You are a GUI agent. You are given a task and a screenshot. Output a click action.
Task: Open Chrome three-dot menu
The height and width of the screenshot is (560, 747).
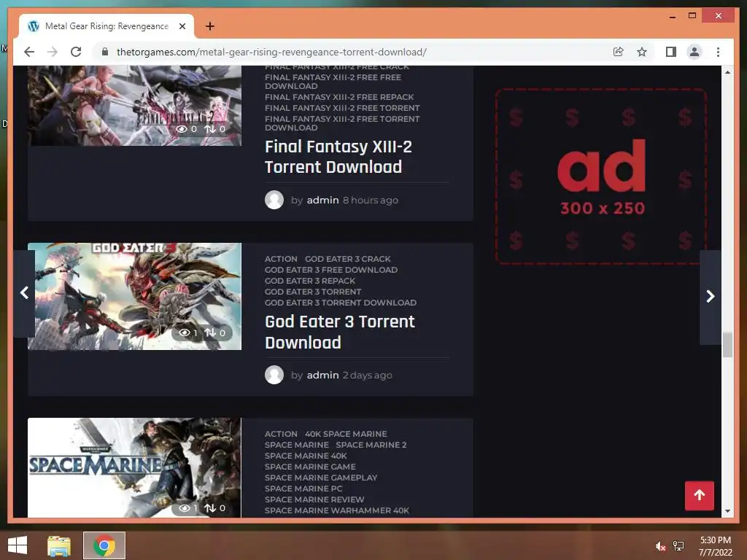pyautogui.click(x=718, y=52)
